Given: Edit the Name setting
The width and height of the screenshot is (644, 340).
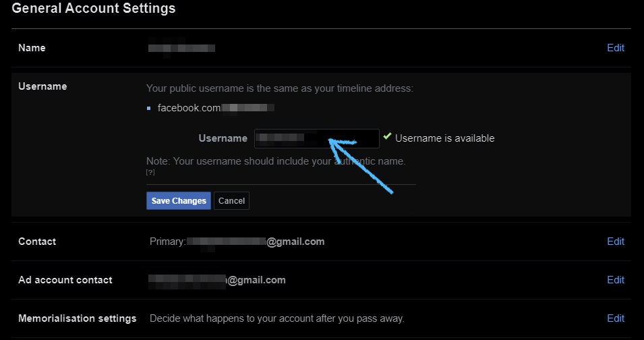Looking at the screenshot, I should tap(616, 48).
